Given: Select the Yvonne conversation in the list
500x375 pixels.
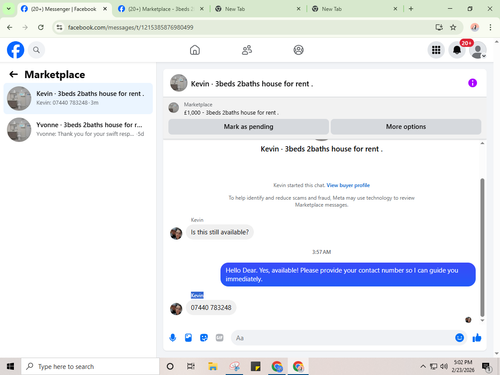Looking at the screenshot, I should coord(78,129).
